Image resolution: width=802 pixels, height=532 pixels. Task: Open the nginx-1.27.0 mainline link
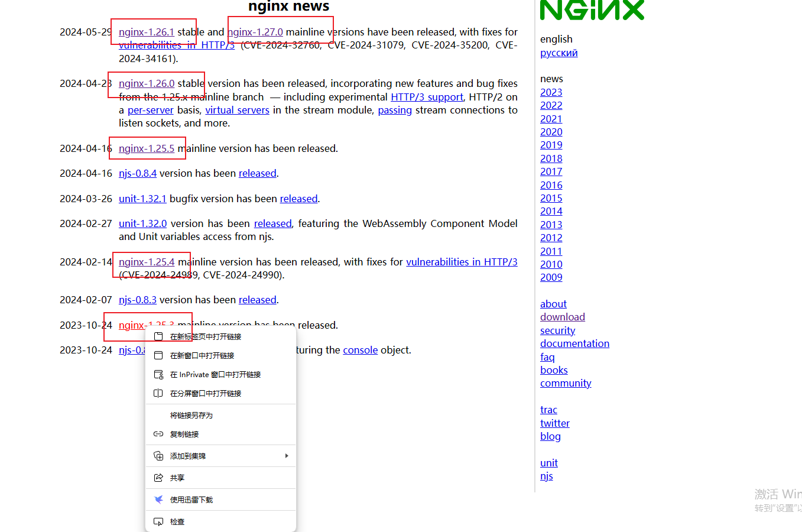pos(255,31)
